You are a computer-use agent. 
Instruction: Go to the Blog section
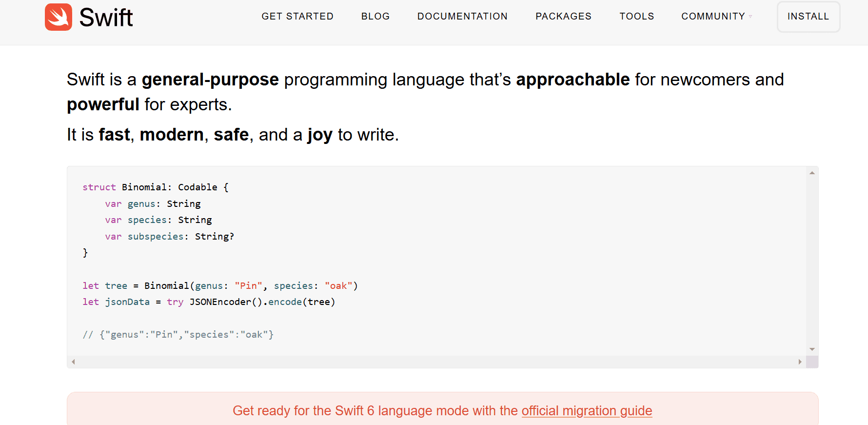coord(375,16)
